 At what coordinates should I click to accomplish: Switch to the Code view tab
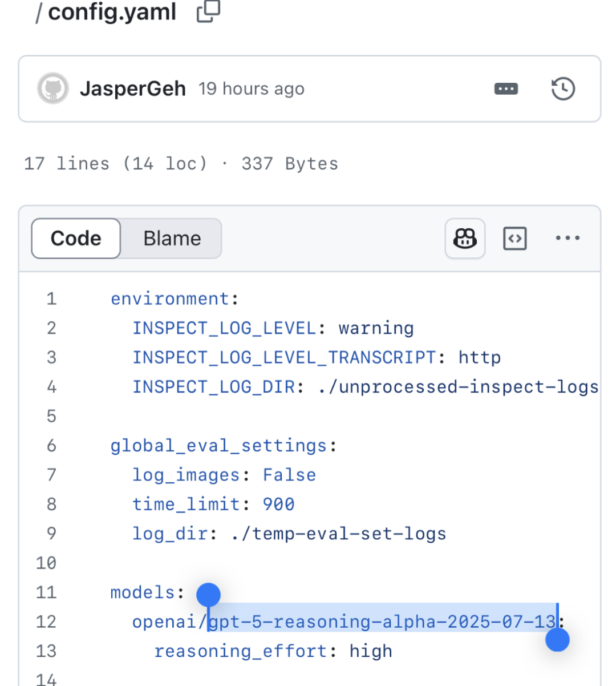[x=76, y=239]
